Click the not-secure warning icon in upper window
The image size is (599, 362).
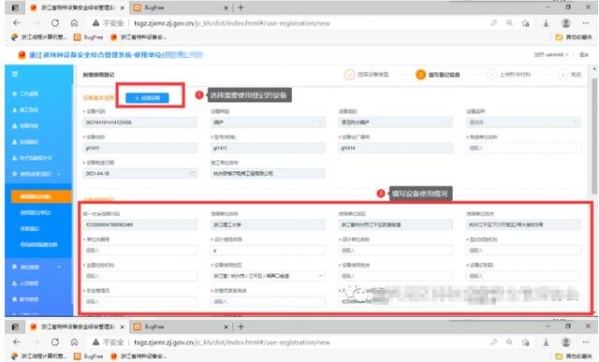96,23
